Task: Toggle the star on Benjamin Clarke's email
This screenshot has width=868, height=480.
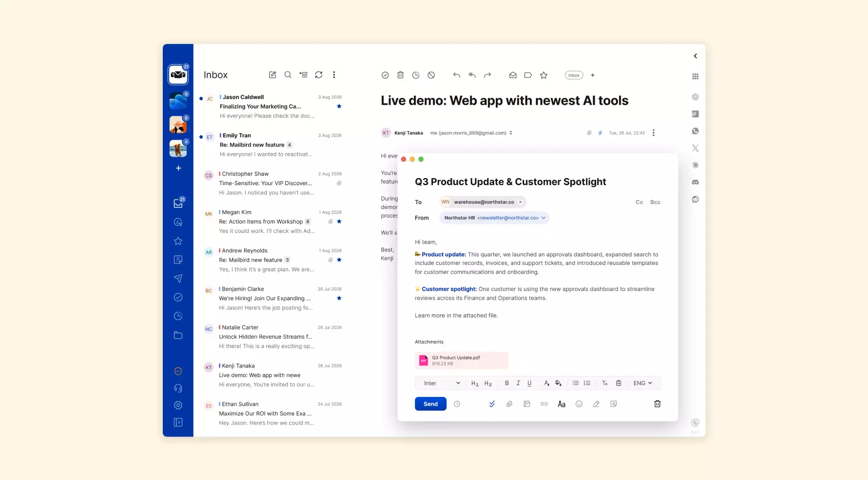Action: click(x=339, y=298)
